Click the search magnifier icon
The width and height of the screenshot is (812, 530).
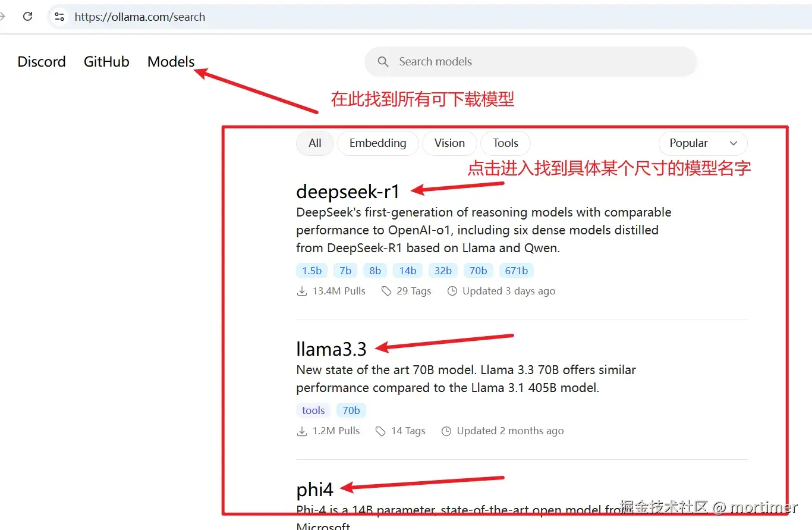(383, 62)
